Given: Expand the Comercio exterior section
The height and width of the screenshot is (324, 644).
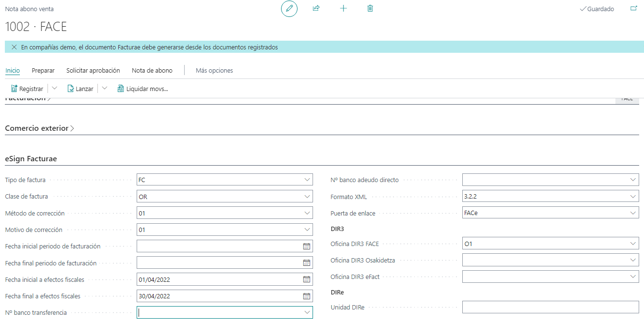Looking at the screenshot, I should coord(40,128).
